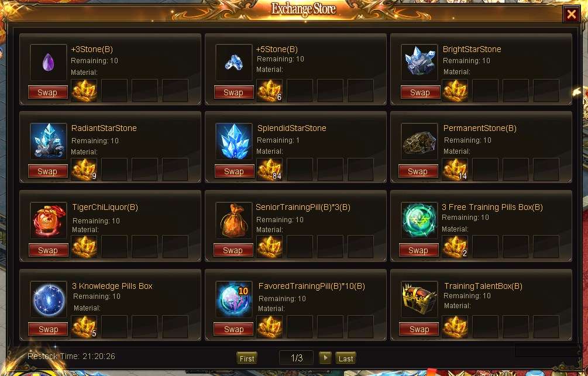Viewport: 588px width, 376px height.
Task: Click the 3 Knowledge Pills Box icon
Action: pyautogui.click(x=49, y=299)
